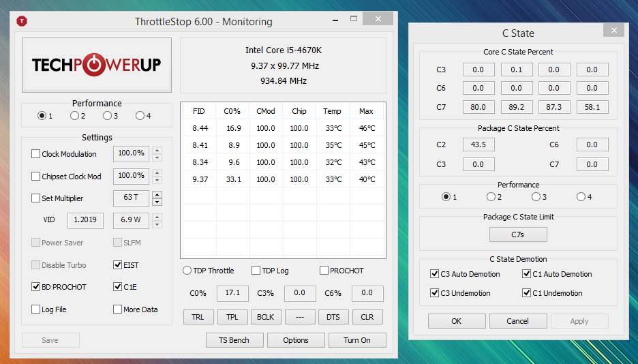Click the VID 1.2019 value box
This screenshot has height=364, width=638.
[x=85, y=220]
